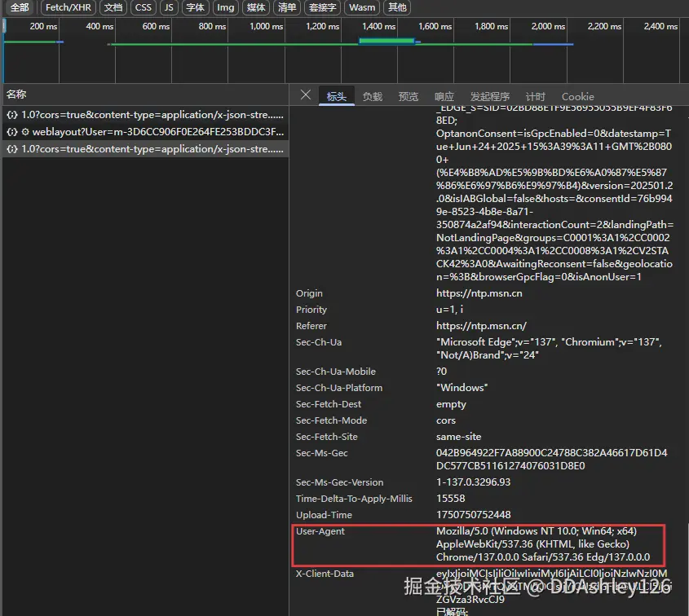Screen dimensions: 689x616
Task: Click the Sec-Ms-Gec-Version value 1-137.0.3296.93
Action: click(473, 482)
